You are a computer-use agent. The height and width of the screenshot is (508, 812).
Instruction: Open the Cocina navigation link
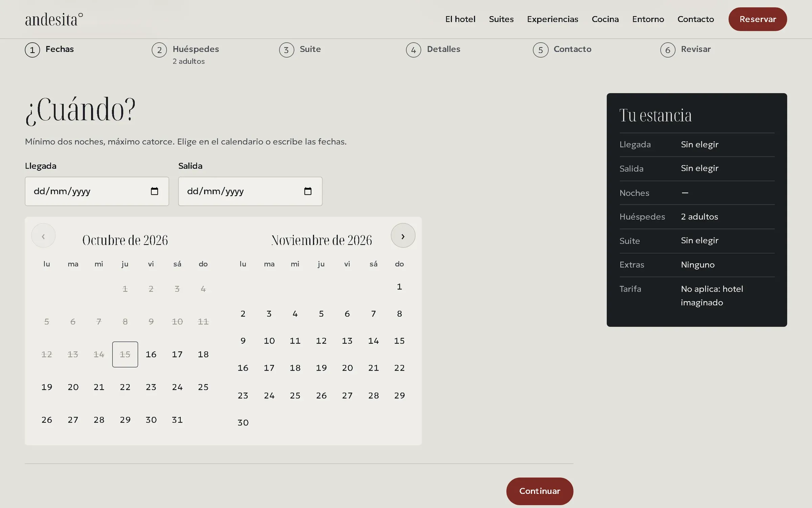point(605,19)
